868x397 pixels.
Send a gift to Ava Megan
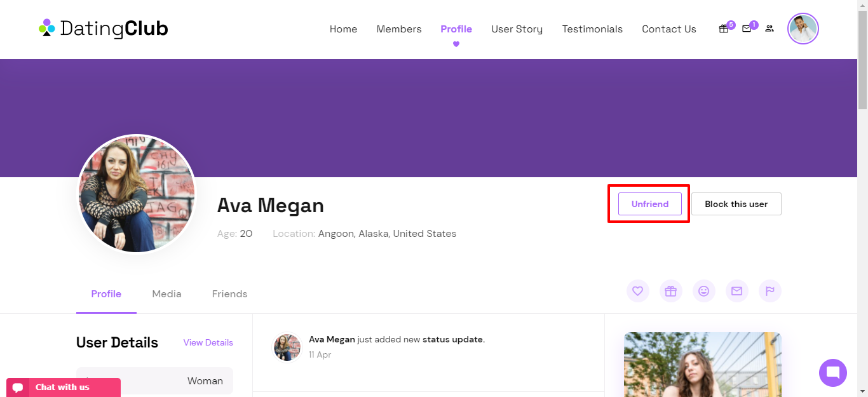click(671, 291)
